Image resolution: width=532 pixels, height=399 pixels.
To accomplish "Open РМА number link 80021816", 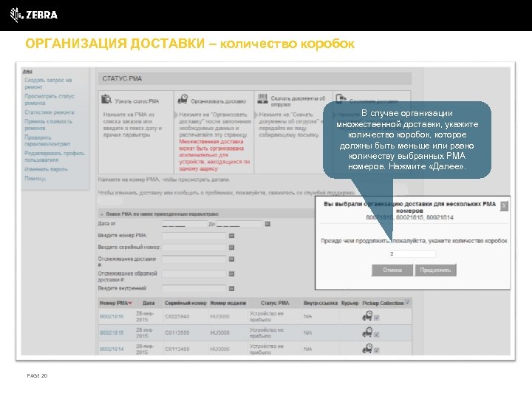I will (x=112, y=316).
